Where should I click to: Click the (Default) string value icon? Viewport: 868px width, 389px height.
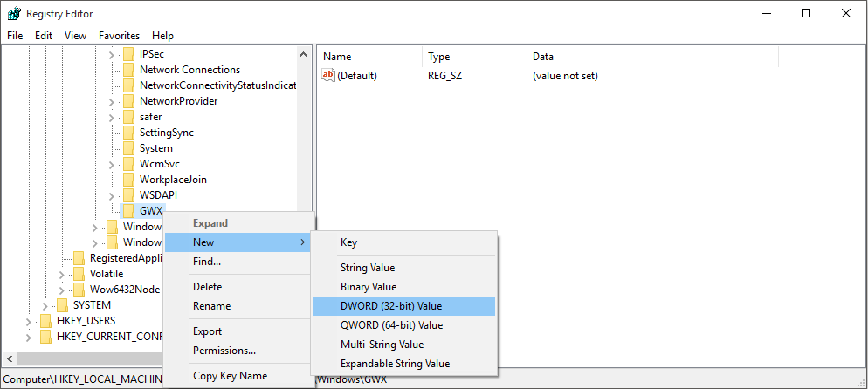(328, 76)
